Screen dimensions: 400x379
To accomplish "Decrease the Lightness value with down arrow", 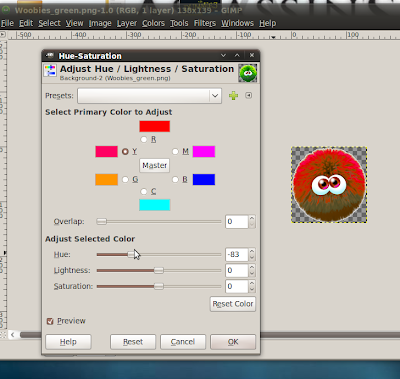I will tap(252, 274).
